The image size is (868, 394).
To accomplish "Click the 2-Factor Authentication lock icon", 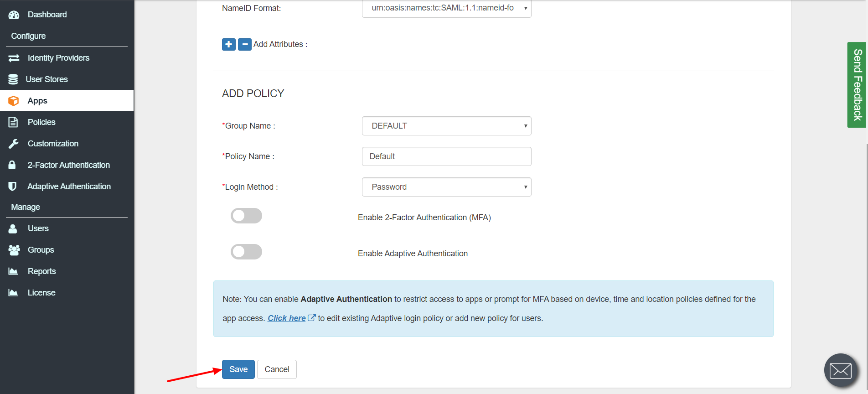I will [x=12, y=165].
